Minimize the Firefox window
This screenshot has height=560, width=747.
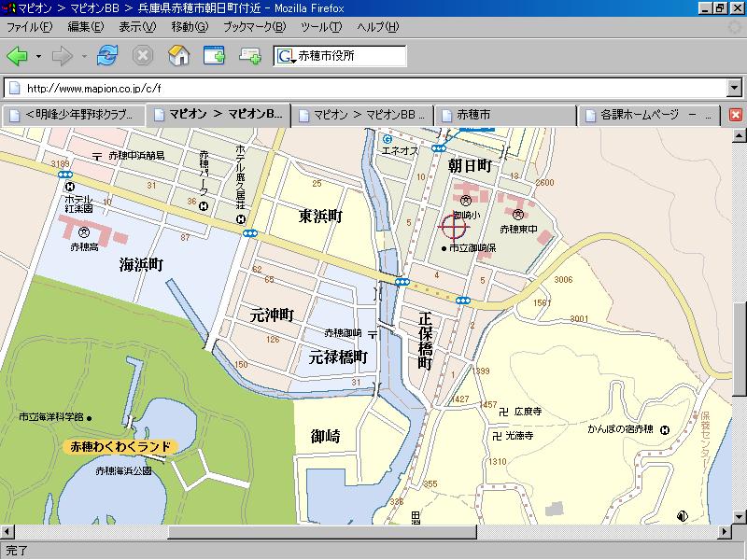click(706, 8)
